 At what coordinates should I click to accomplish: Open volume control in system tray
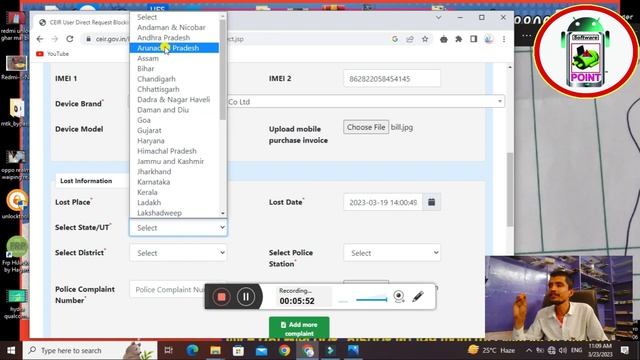coord(563,350)
